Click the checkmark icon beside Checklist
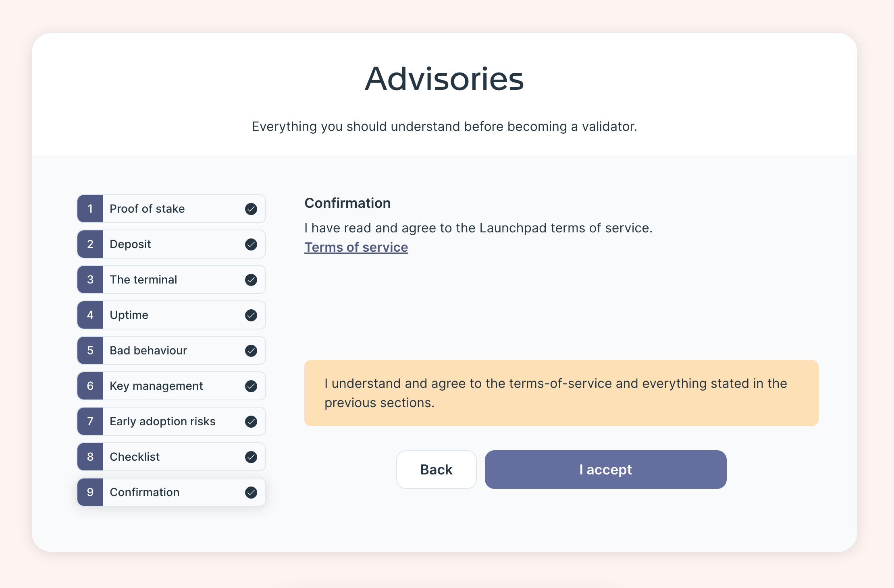This screenshot has height=588, width=894. click(x=251, y=457)
